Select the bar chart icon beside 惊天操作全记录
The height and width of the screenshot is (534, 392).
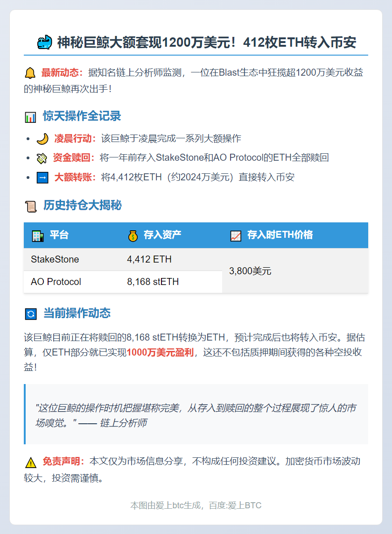29,116
